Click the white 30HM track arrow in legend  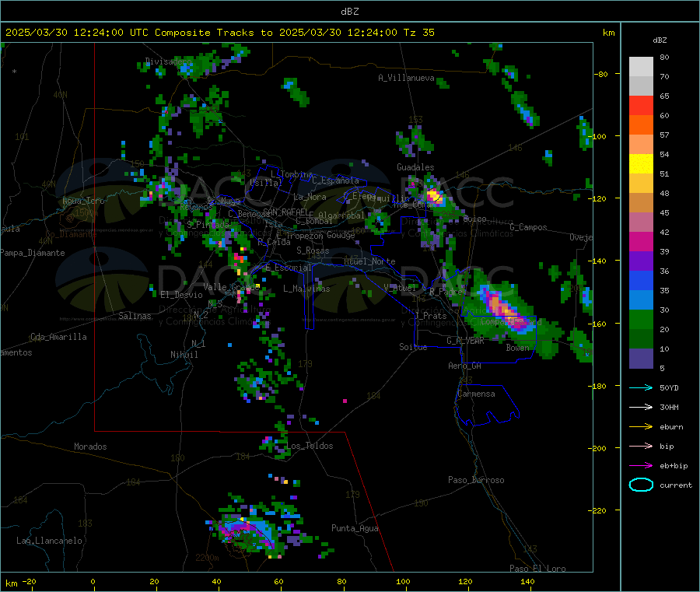click(641, 407)
